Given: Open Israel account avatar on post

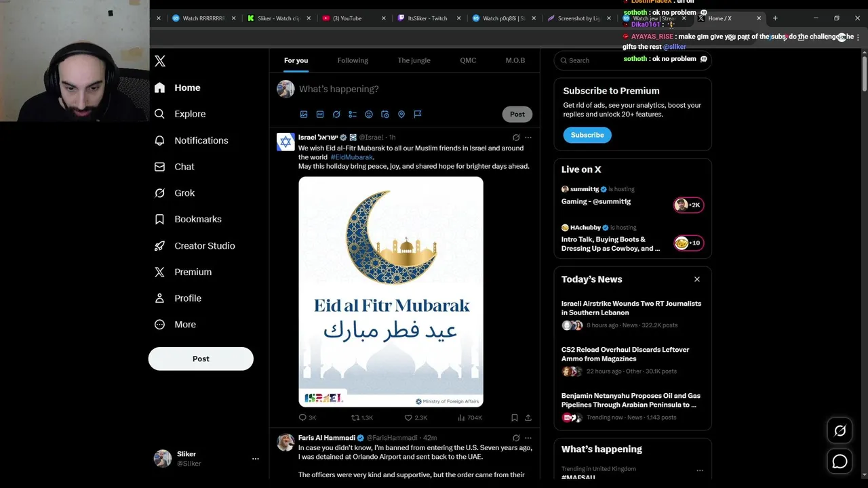Looking at the screenshot, I should [x=285, y=142].
